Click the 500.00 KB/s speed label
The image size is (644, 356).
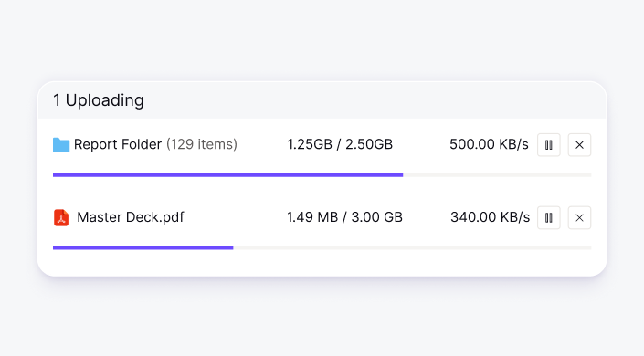click(489, 144)
